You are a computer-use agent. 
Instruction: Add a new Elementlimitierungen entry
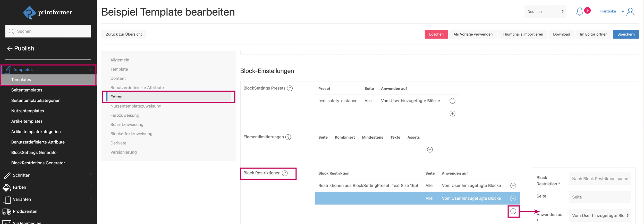tap(430, 150)
